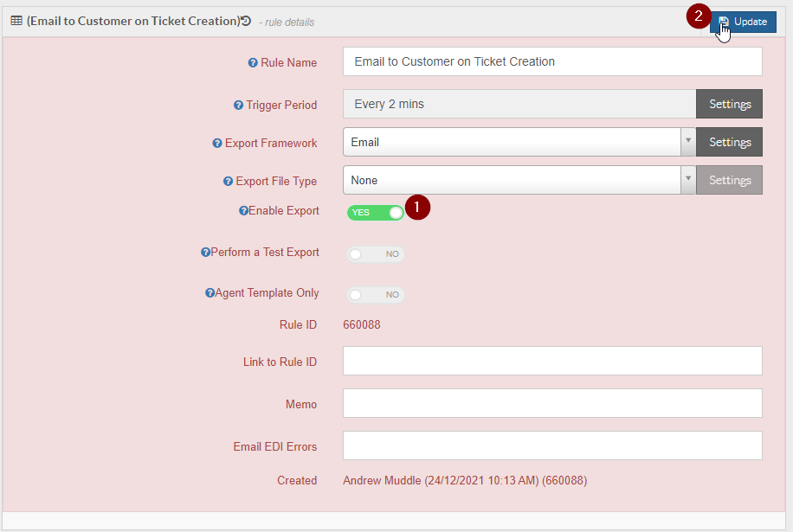Click the table grid icon in header

pos(16,21)
